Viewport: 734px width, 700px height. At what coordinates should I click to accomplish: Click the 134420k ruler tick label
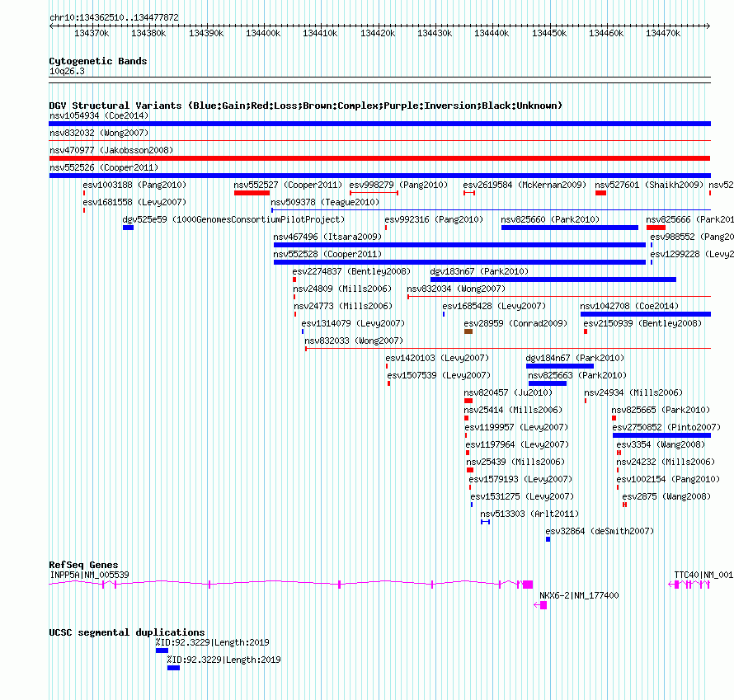[x=377, y=33]
